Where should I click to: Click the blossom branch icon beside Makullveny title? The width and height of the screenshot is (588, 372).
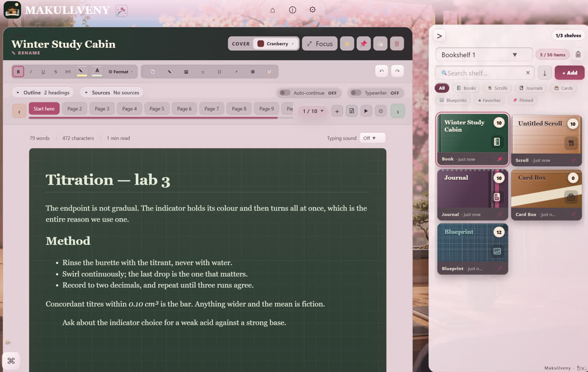(x=121, y=11)
